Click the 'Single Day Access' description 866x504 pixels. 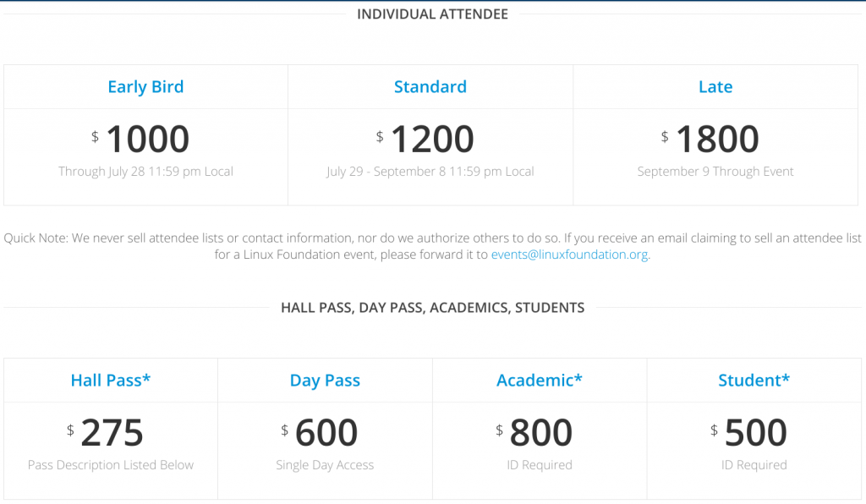(325, 465)
